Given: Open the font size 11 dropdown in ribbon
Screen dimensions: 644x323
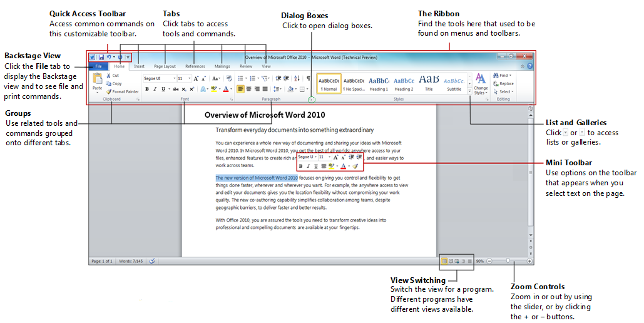Looking at the screenshot, I should click(x=190, y=78).
